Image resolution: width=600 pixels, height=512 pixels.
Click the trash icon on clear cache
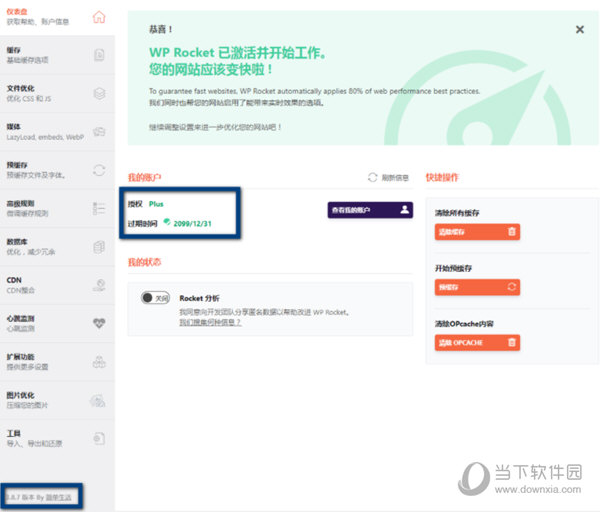point(512,232)
